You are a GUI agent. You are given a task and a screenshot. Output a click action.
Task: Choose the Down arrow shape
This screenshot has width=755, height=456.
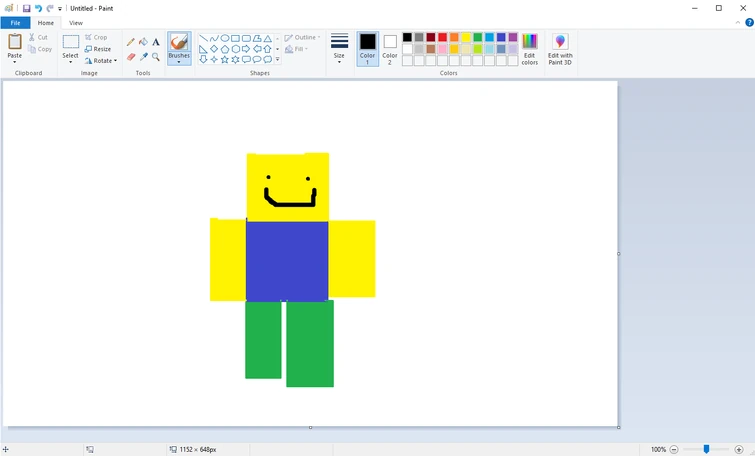point(203,59)
